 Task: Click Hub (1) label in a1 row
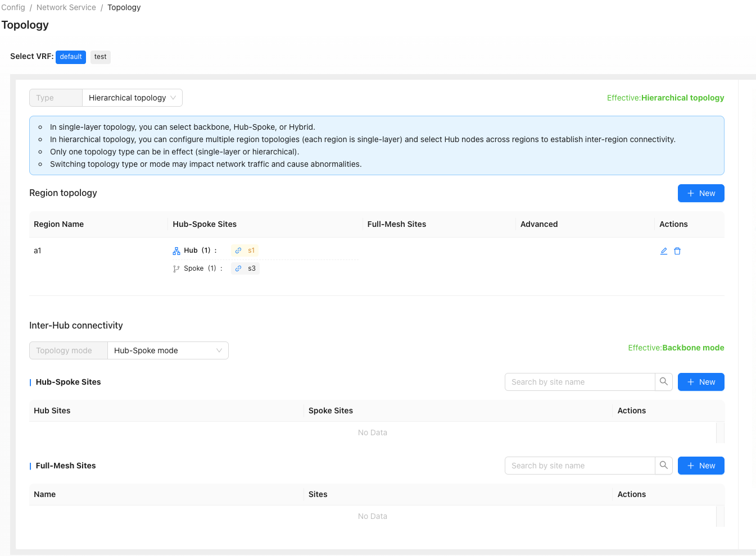click(x=200, y=250)
